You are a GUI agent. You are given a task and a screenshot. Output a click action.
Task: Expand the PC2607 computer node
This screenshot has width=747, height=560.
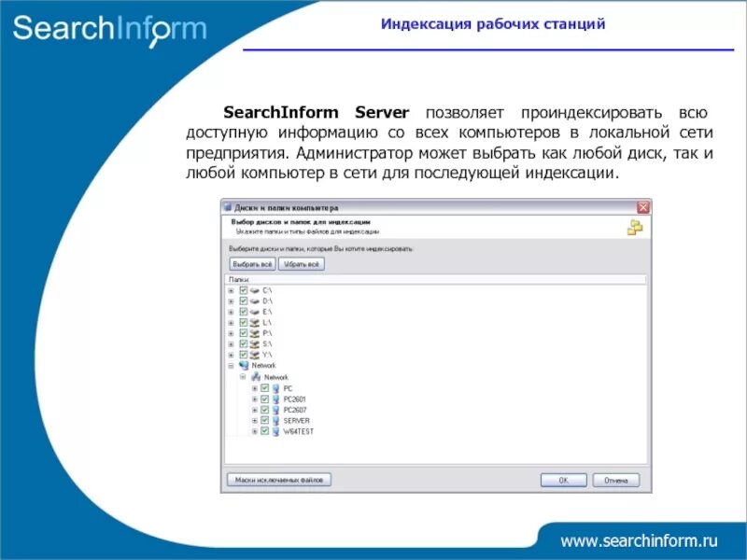(x=254, y=410)
